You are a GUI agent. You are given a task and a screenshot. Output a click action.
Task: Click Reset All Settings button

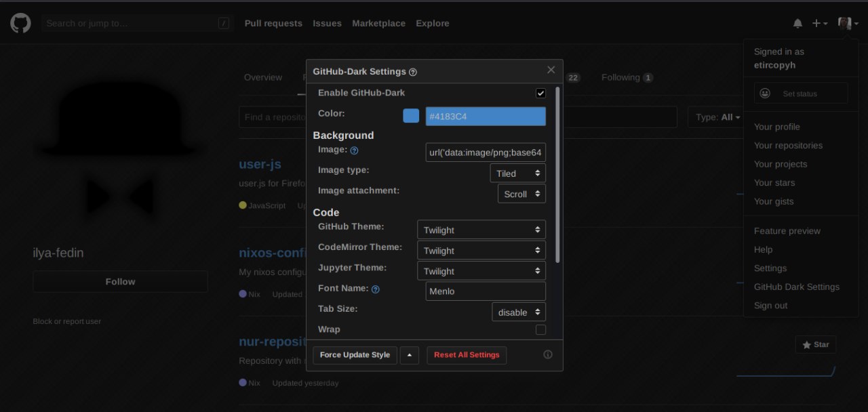(x=467, y=355)
